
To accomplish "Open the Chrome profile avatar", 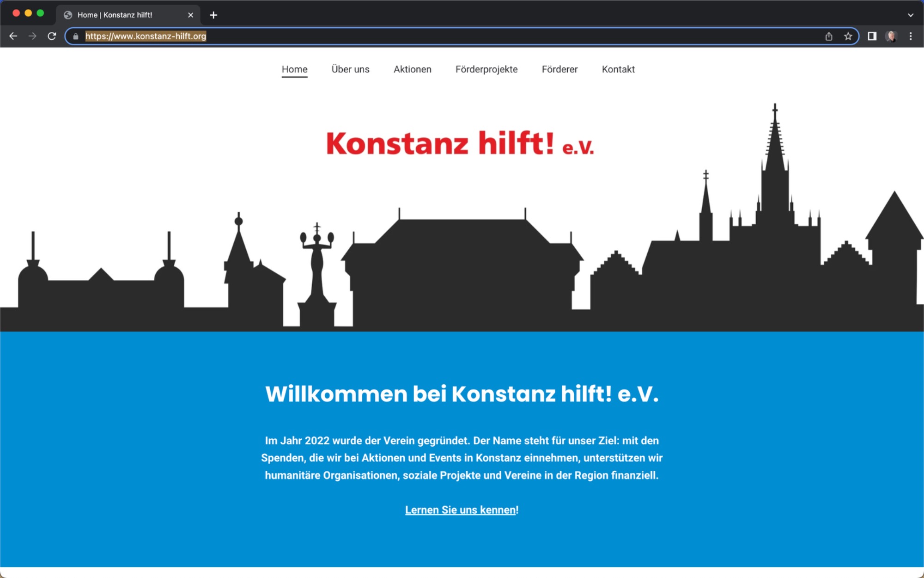I will pyautogui.click(x=891, y=36).
